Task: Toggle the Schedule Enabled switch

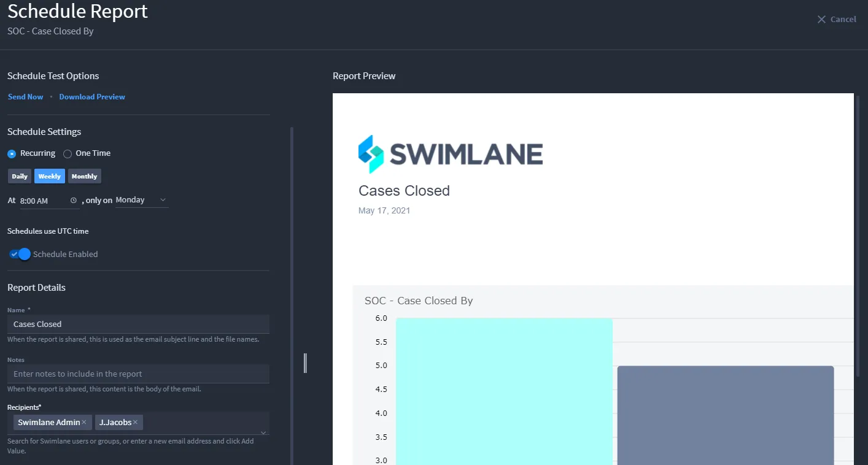Action: (20, 254)
